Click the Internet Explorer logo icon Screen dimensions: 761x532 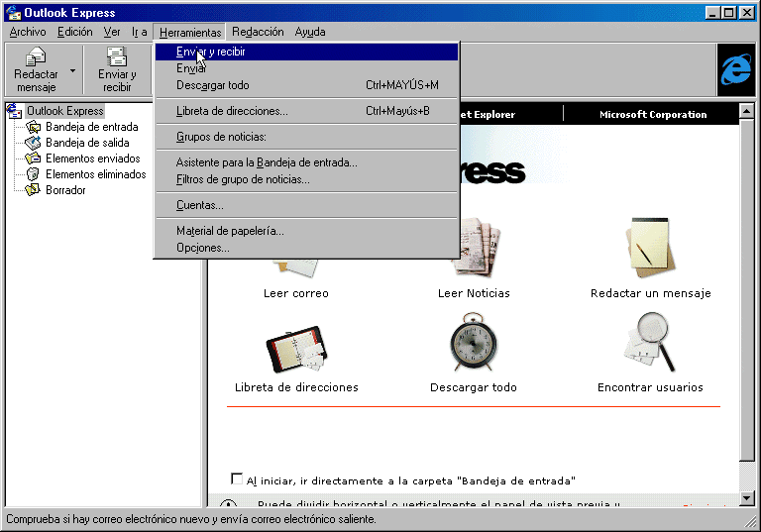click(x=736, y=69)
